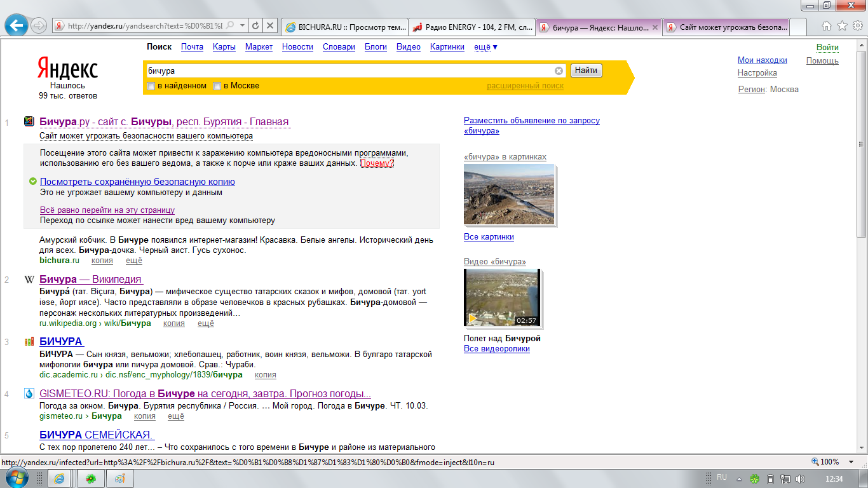Open the БИЧУРА dic.academic.ru result title

(x=61, y=342)
